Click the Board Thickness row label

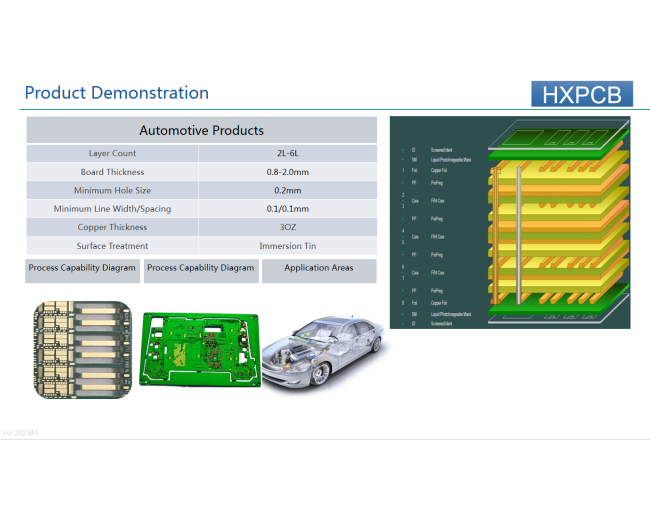[112, 172]
